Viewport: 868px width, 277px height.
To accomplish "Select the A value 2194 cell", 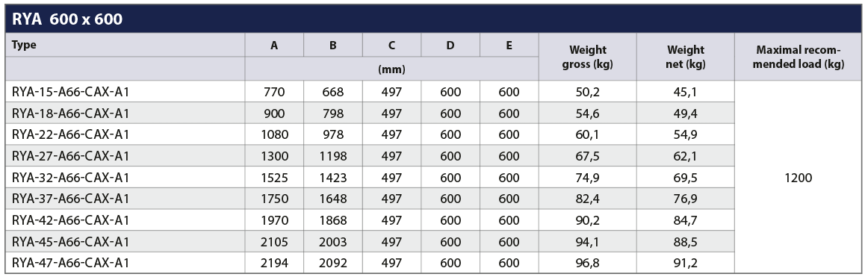I will click(x=274, y=263).
